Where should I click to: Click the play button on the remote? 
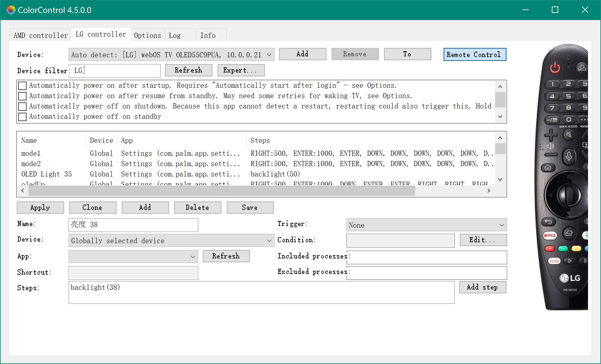pyautogui.click(x=570, y=261)
